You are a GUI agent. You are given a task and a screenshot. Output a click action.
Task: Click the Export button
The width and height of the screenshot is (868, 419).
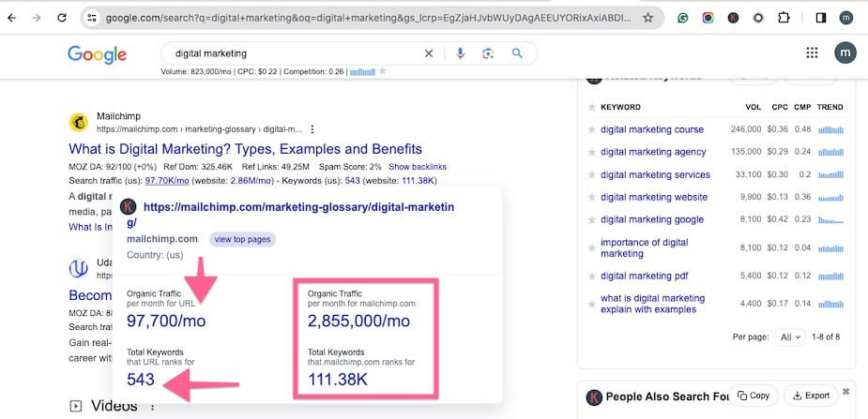tap(811, 396)
